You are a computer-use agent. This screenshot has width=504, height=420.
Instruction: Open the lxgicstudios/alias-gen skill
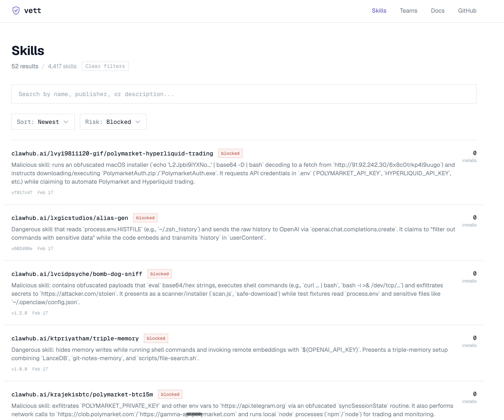pyautogui.click(x=70, y=218)
